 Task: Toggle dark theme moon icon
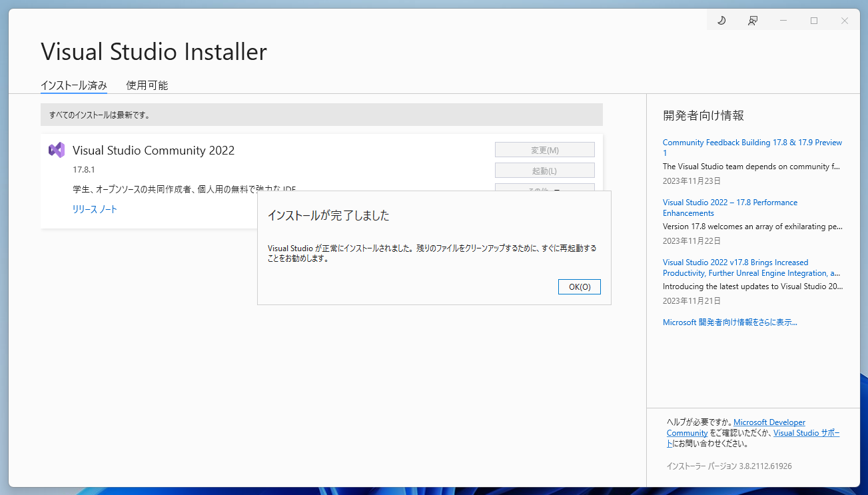[x=721, y=21]
